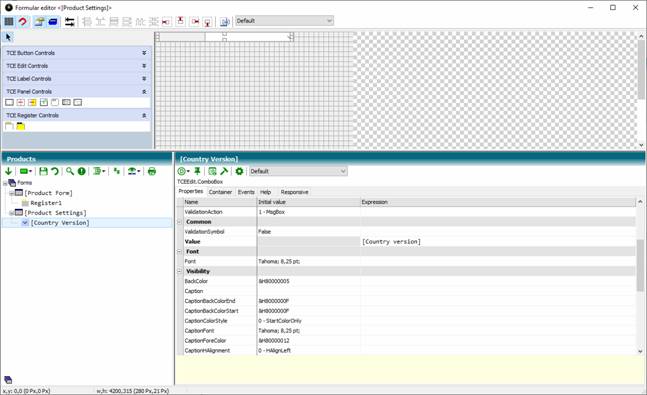Select the arrow pointer tool
The image size is (647, 395).
[8, 37]
